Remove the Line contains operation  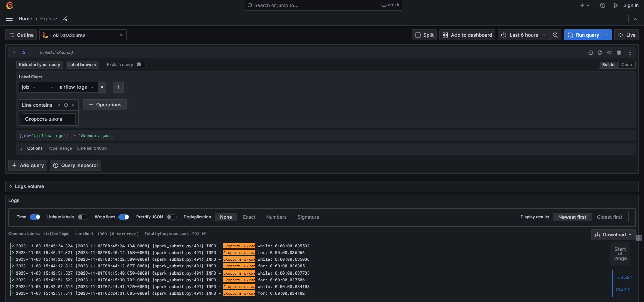pyautogui.click(x=73, y=105)
